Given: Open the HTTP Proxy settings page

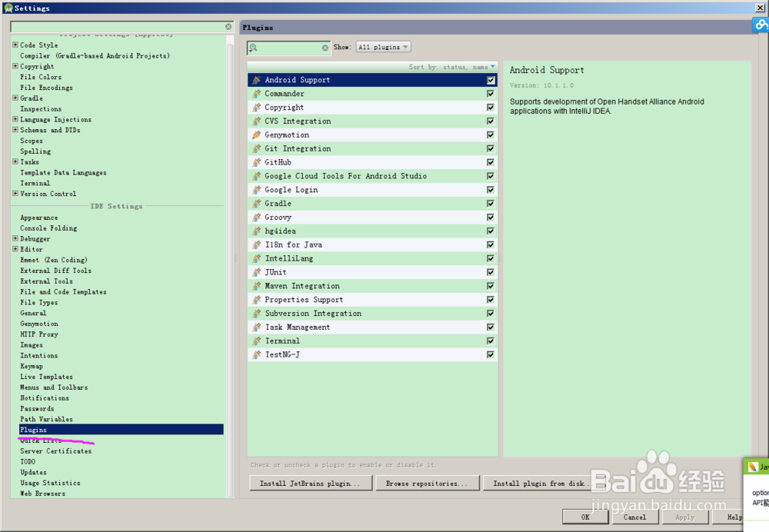Looking at the screenshot, I should pos(38,334).
